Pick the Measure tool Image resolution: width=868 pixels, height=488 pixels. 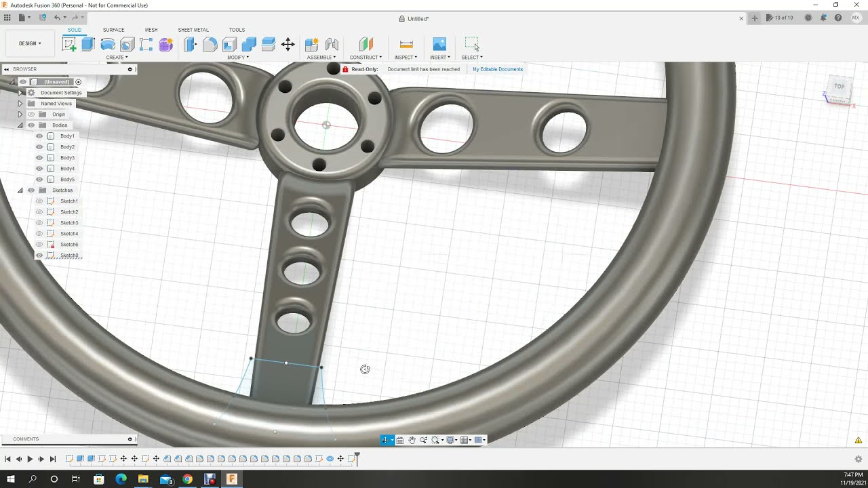pyautogui.click(x=406, y=44)
